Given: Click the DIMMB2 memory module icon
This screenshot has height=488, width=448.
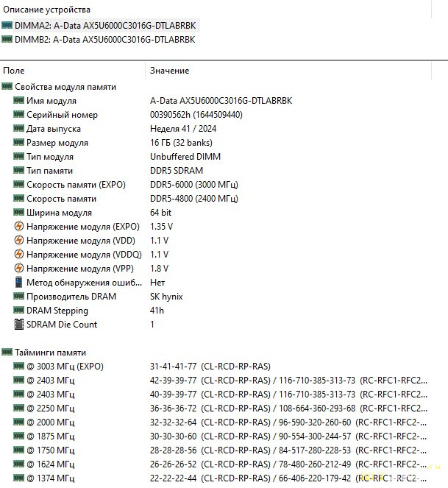Looking at the screenshot, I should [x=7, y=39].
